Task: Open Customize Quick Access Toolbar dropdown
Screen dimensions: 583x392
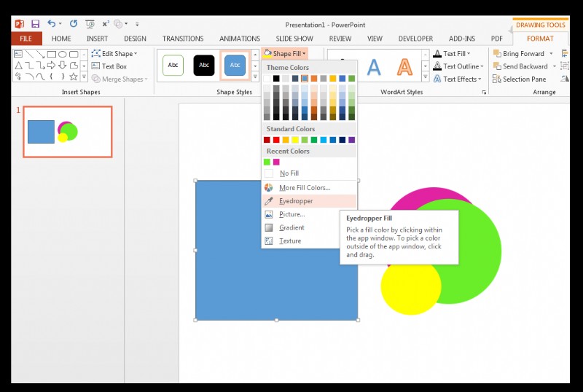Action: pos(137,25)
